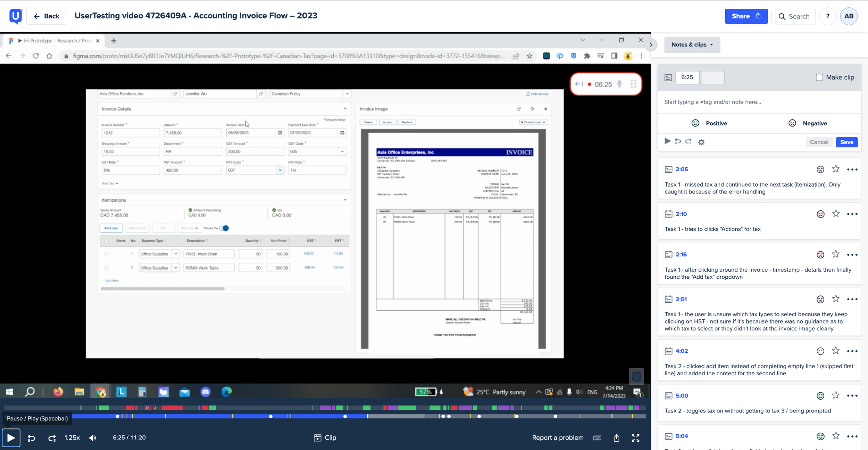This screenshot has width=868, height=450.
Task: Click the note text input area
Action: point(759,102)
